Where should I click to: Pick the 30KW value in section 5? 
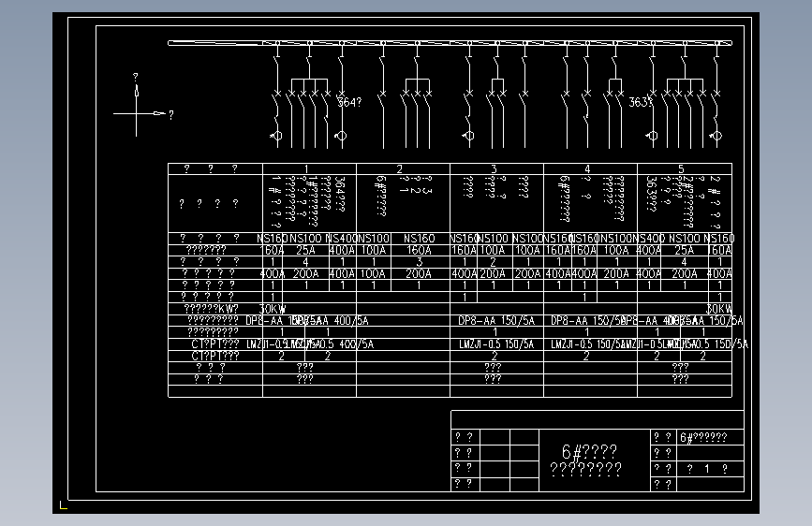(x=719, y=309)
